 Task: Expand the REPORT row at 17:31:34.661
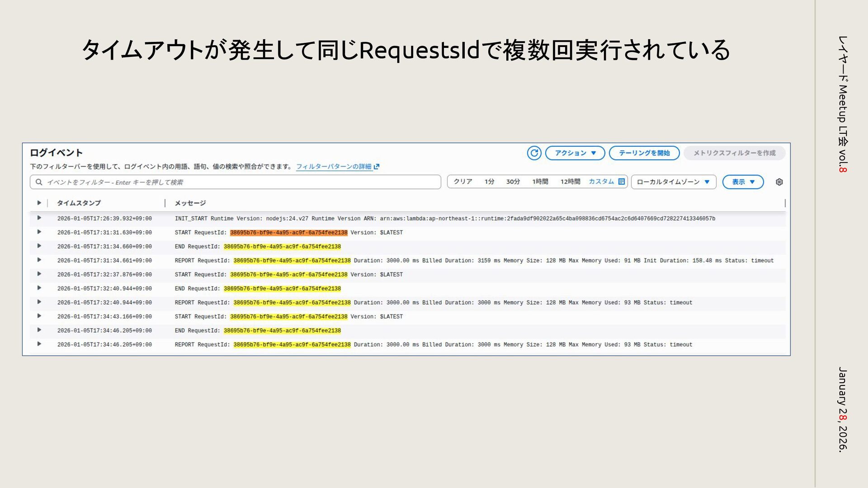click(39, 260)
